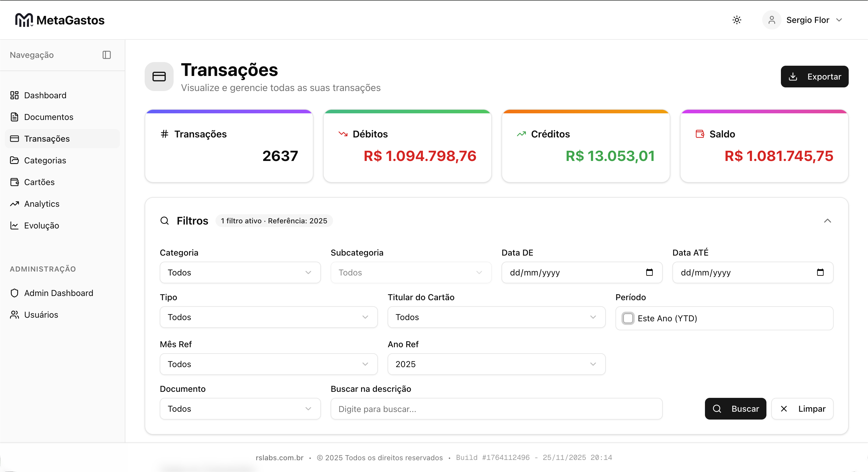868x472 pixels.
Task: Click the wallet icon on Saldo card
Action: coord(700,134)
